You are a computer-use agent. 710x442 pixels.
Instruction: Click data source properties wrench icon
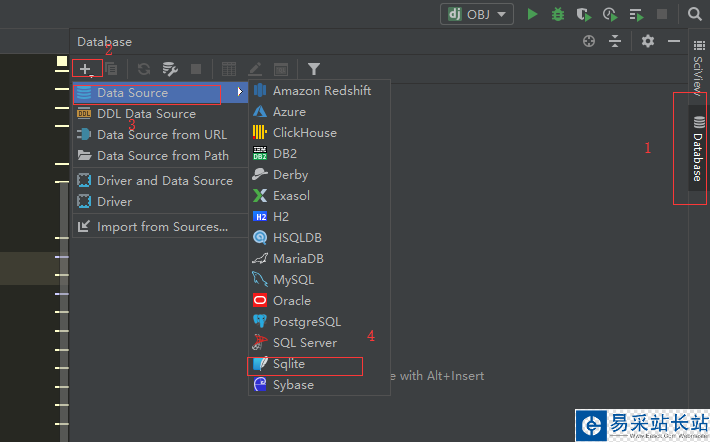pyautogui.click(x=170, y=69)
